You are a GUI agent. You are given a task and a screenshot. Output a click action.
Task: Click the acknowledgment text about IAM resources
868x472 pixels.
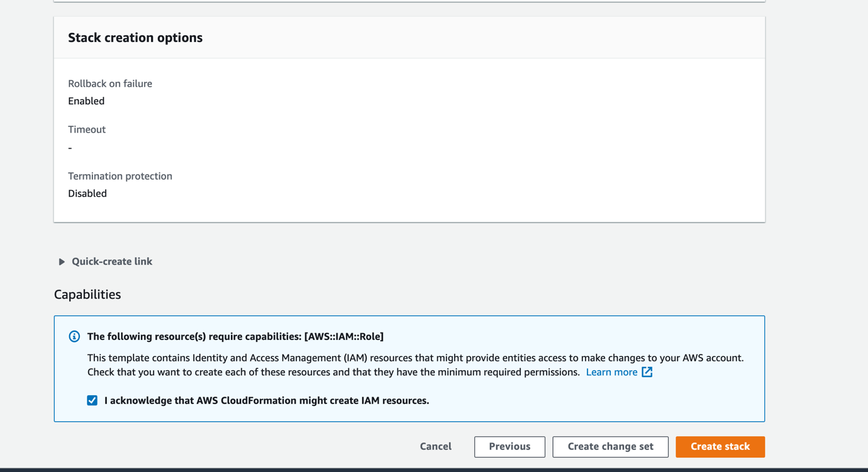pyautogui.click(x=267, y=400)
